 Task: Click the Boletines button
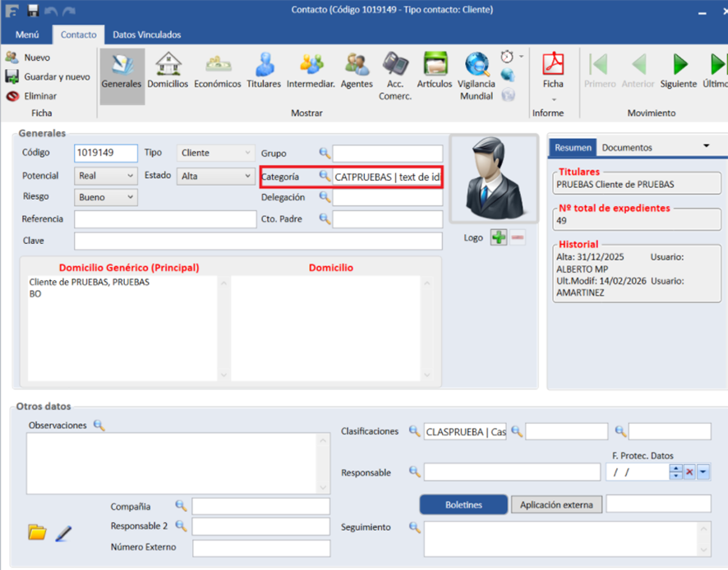(x=463, y=504)
